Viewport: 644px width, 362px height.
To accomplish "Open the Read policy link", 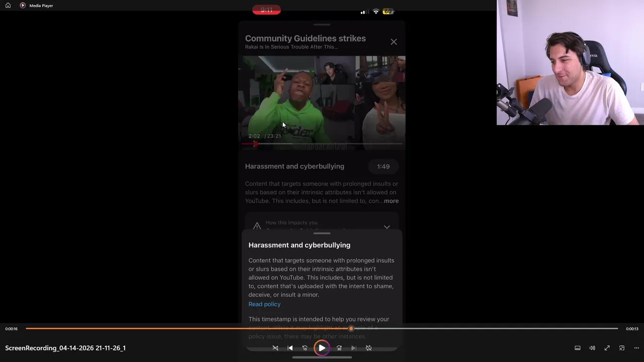I will pos(265,304).
